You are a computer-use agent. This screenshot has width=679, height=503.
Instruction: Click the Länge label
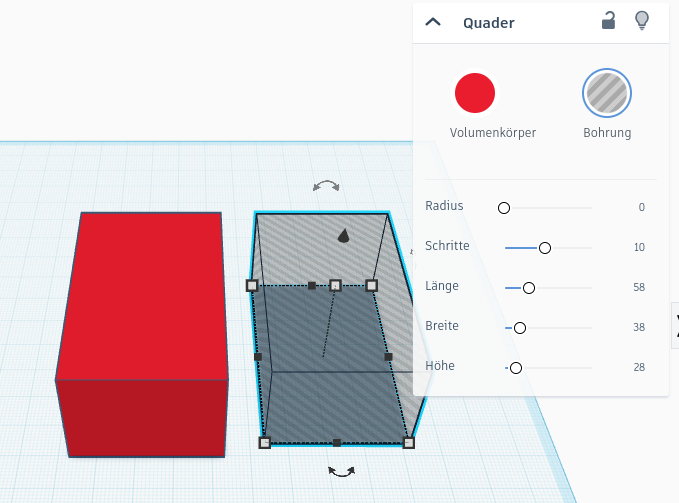point(442,286)
